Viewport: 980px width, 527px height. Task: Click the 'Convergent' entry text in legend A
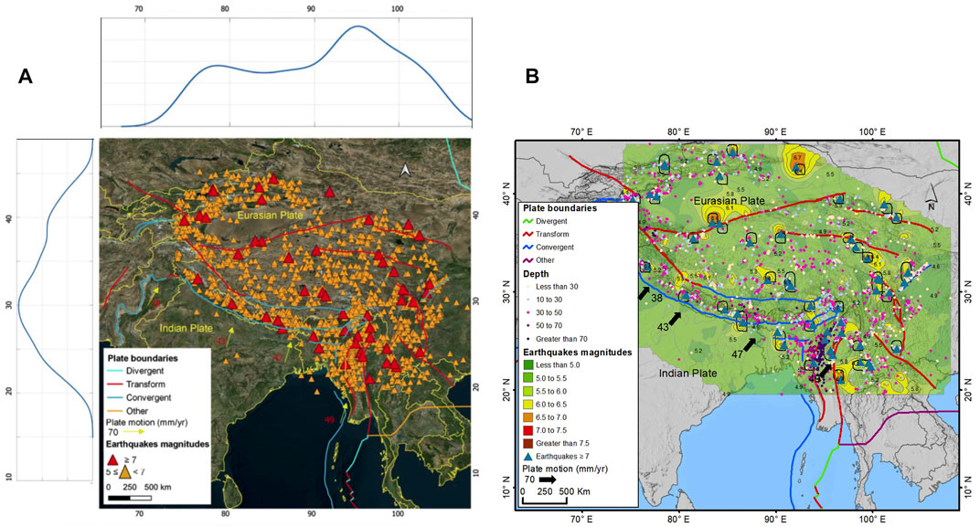pyautogui.click(x=149, y=397)
